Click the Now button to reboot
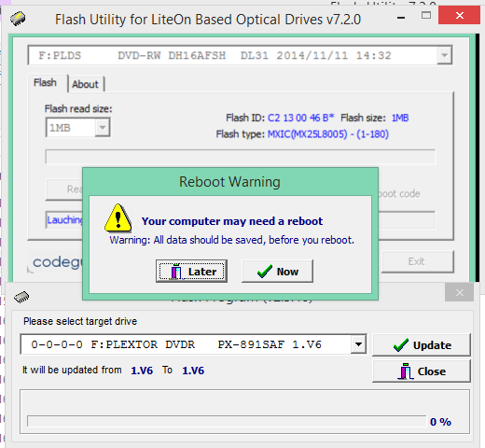This screenshot has height=448, width=485. (277, 272)
